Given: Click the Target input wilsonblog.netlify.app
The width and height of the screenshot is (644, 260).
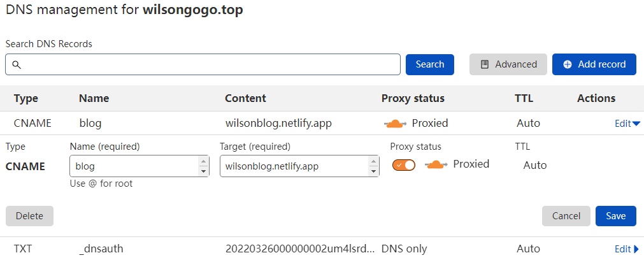Looking at the screenshot, I should (x=293, y=166).
